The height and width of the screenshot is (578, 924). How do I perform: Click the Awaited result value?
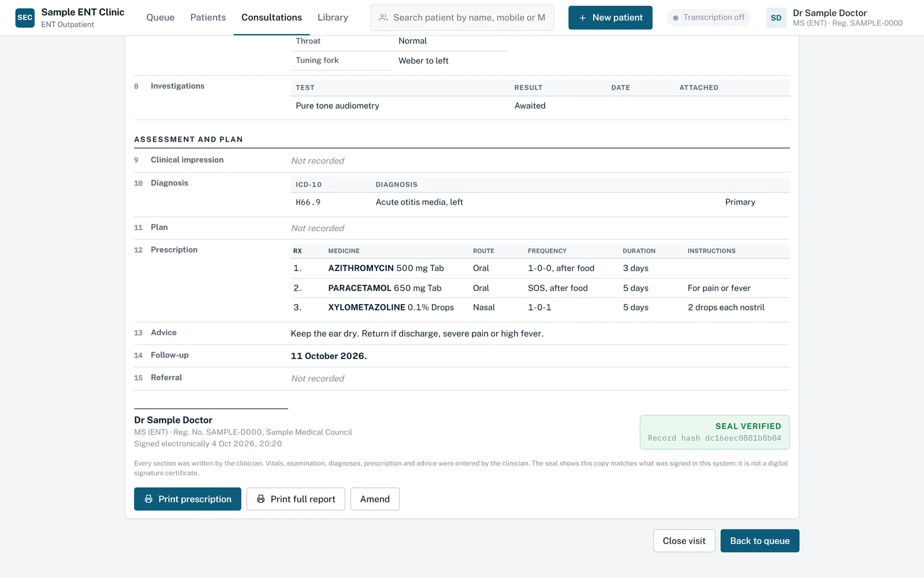[530, 106]
